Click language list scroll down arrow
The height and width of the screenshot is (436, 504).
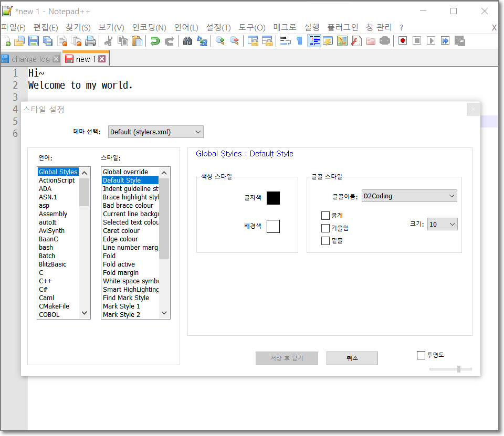(x=85, y=313)
